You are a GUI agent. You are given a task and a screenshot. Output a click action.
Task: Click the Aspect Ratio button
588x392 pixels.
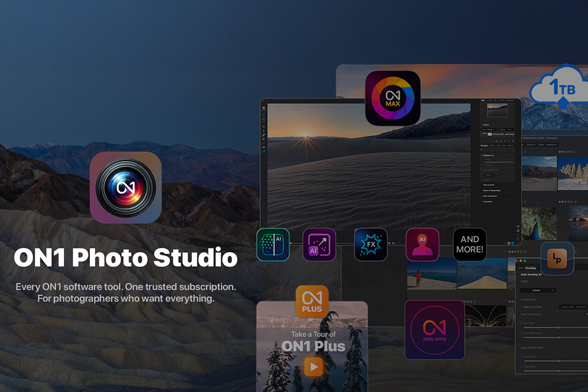point(567,306)
